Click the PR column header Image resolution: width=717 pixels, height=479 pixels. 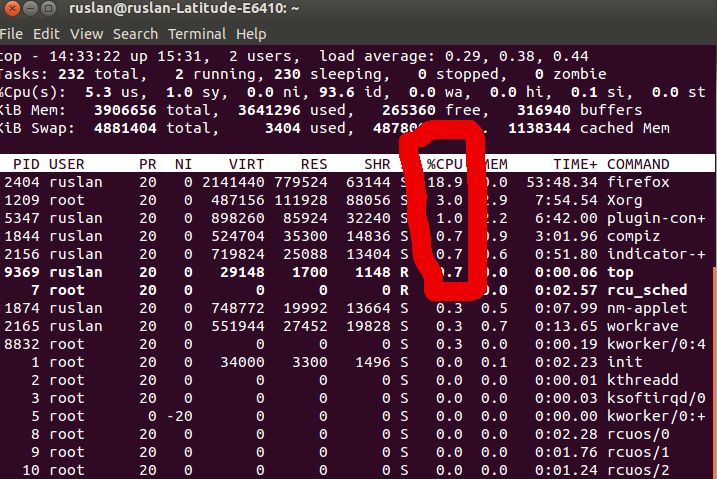coord(148,164)
